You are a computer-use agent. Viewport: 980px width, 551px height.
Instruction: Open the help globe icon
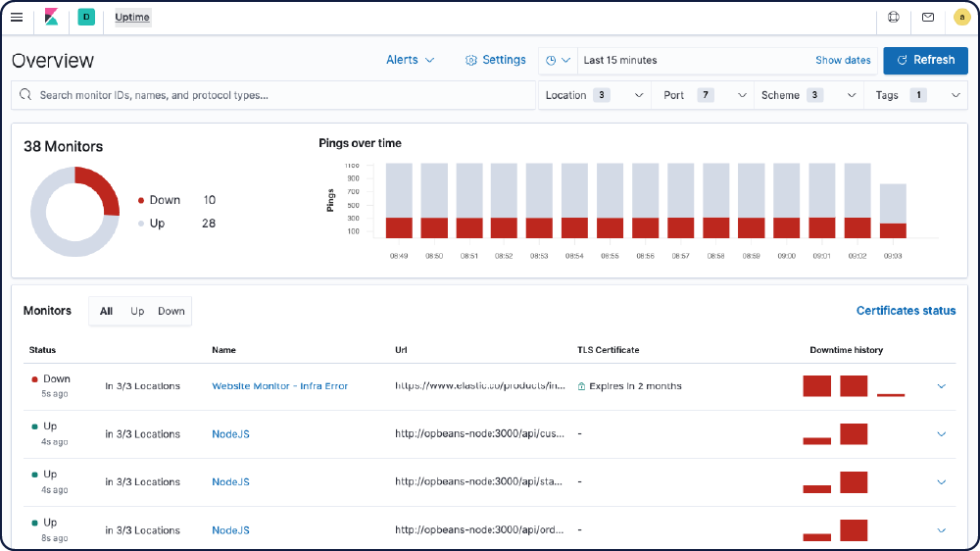click(x=893, y=17)
